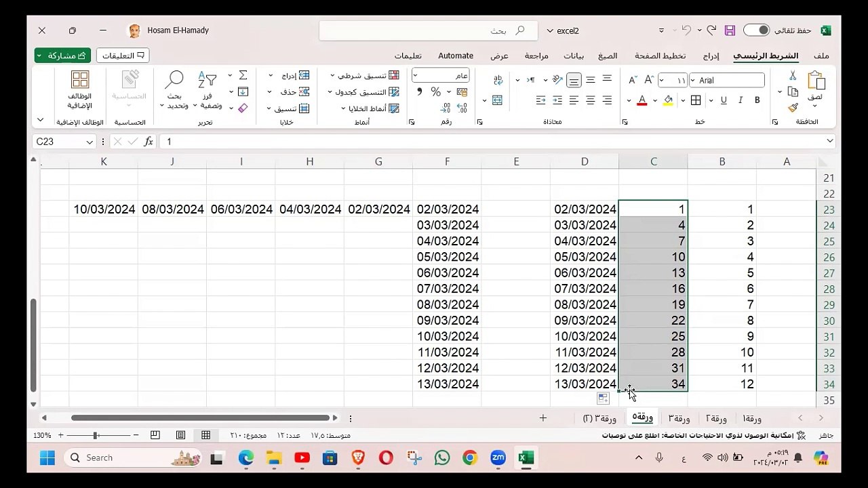Click the yellow Fill Color bucket
Viewport: 868px width, 488px height.
coord(668,100)
